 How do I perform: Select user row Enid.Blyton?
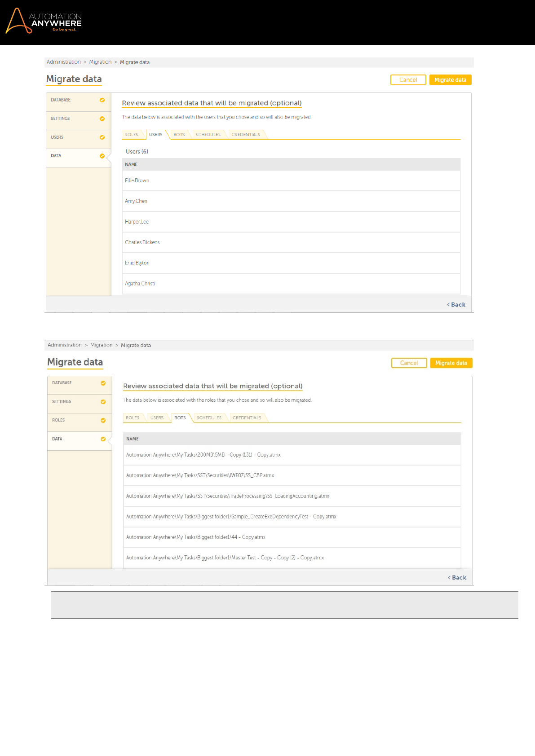[291, 263]
